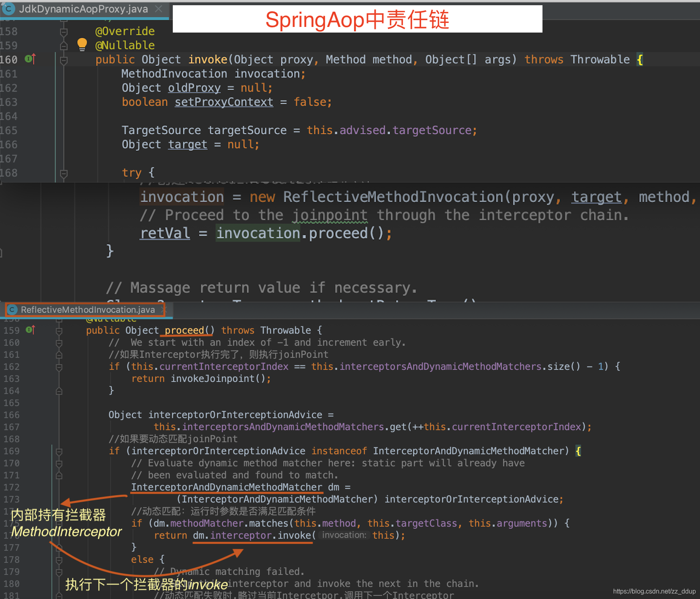Click the advised field on line 165

point(362,130)
